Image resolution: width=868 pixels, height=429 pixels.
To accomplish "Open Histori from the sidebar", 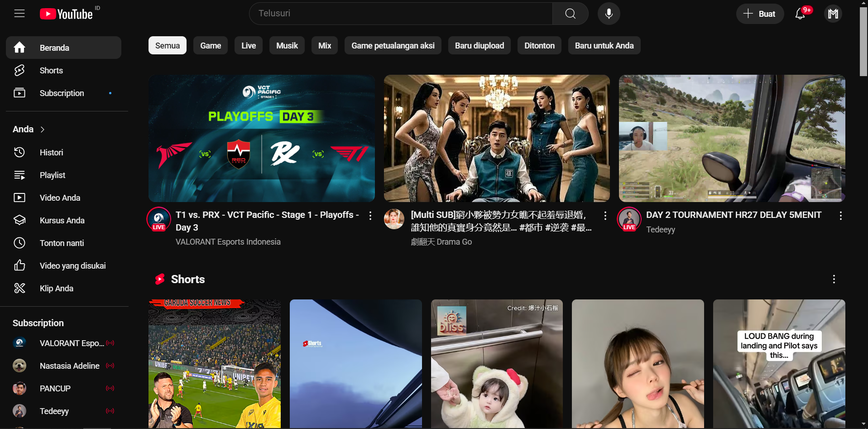I will (63, 152).
